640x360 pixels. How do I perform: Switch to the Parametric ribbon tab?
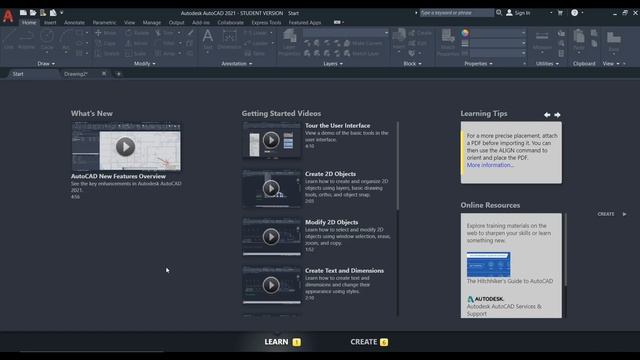(x=104, y=23)
